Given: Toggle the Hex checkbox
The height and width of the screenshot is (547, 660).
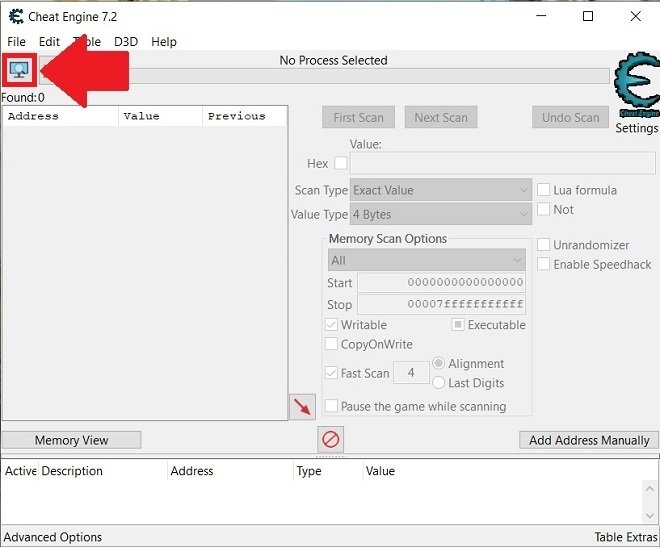Looking at the screenshot, I should (341, 163).
